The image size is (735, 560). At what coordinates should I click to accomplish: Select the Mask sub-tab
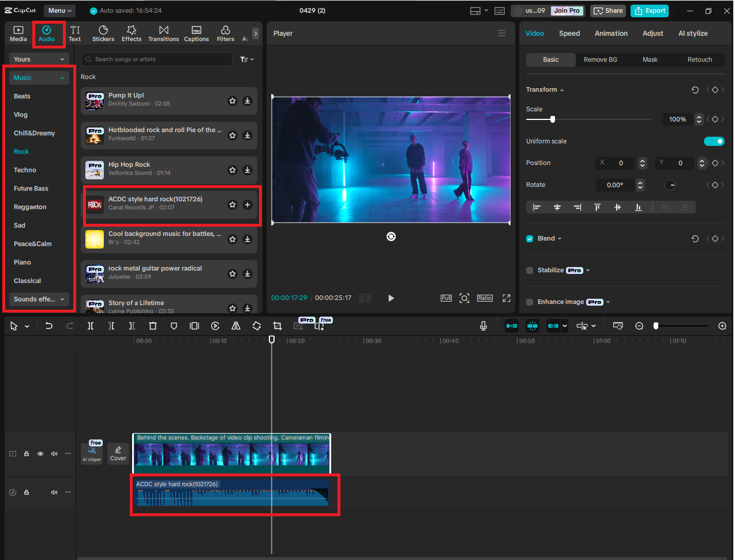(x=650, y=60)
